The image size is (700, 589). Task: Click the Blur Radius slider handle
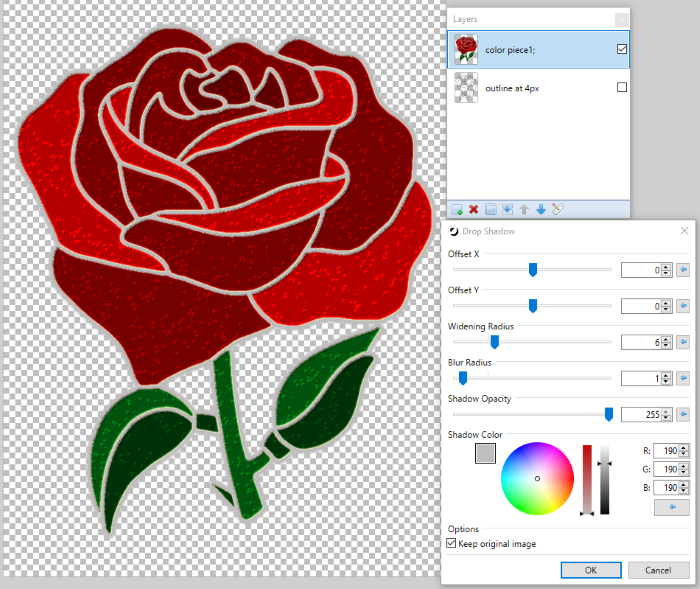pyautogui.click(x=463, y=378)
